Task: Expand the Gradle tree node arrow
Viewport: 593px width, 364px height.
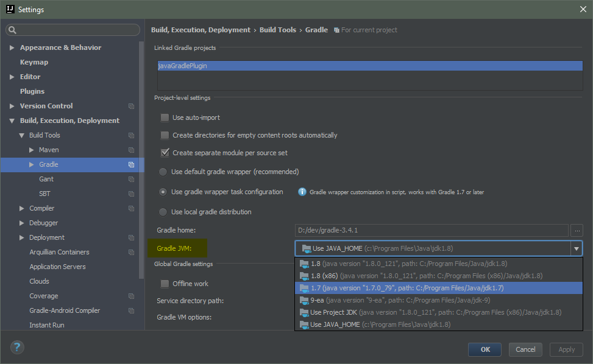Action: (32, 164)
